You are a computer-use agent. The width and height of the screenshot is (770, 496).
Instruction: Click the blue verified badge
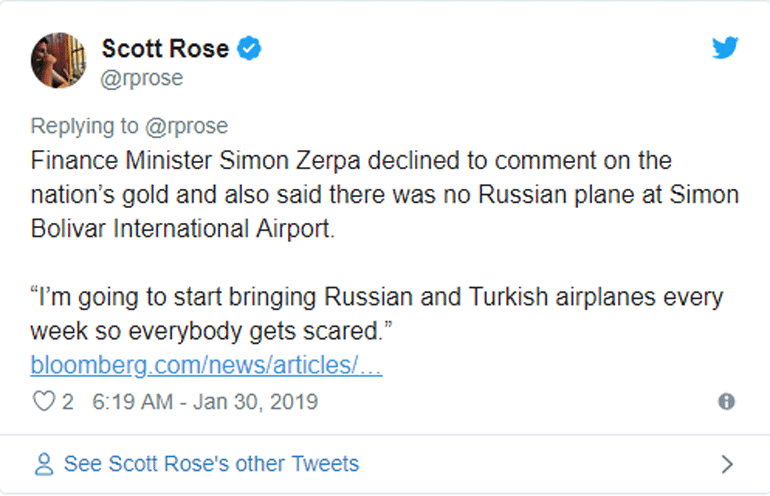[250, 48]
